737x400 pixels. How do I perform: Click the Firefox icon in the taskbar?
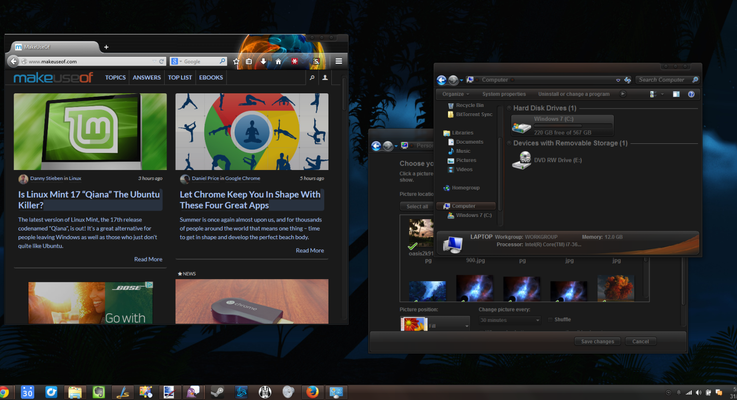(312, 391)
